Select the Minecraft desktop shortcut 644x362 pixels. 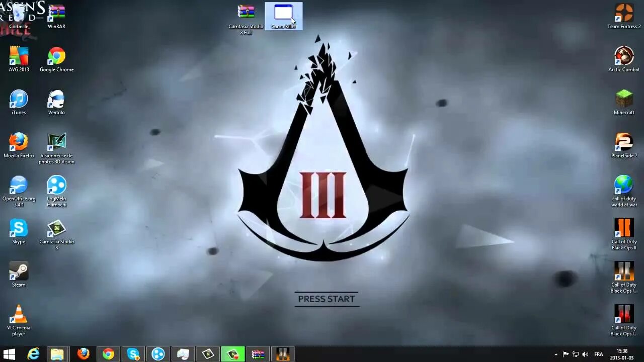624,103
